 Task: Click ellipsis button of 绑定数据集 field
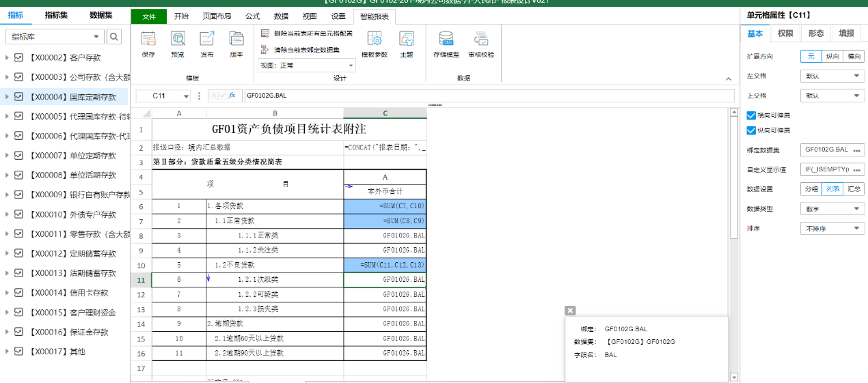(857, 150)
